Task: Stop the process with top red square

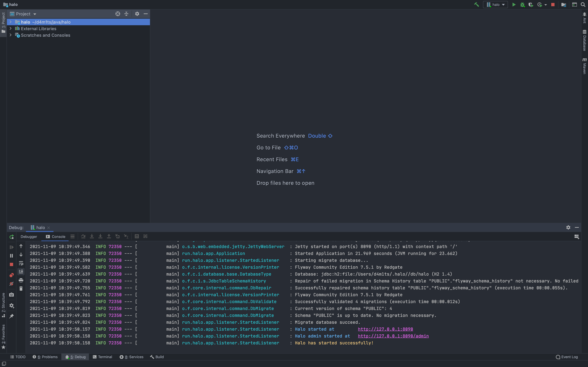Action: click(553, 5)
